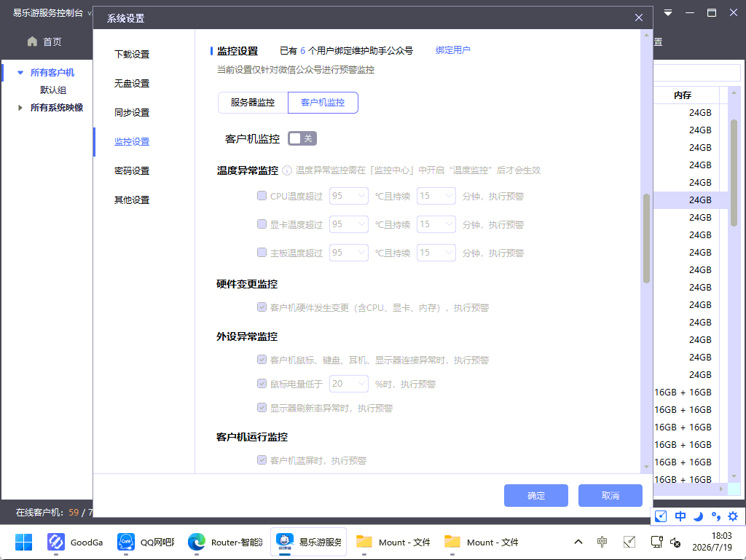Toggle 客户机硬件发生变更 checkbox
The image size is (746, 560).
coord(262,307)
